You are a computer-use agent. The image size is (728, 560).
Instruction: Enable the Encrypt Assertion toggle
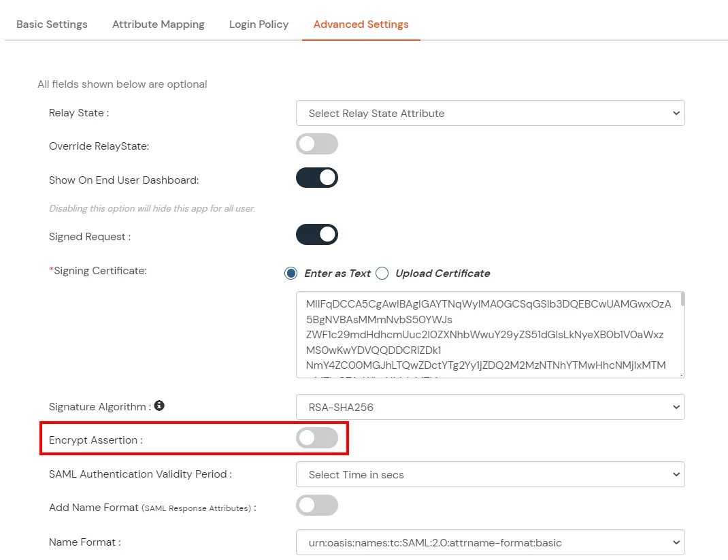[316, 439]
